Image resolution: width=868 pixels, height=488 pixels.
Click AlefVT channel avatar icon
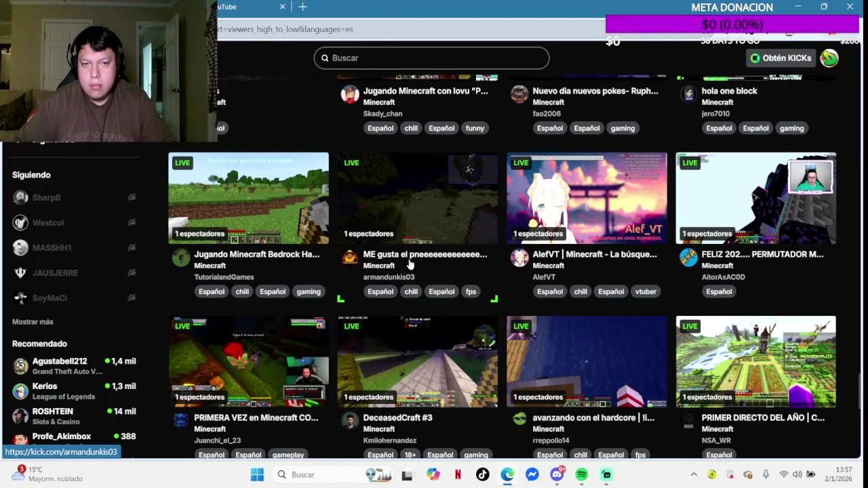pyautogui.click(x=519, y=258)
